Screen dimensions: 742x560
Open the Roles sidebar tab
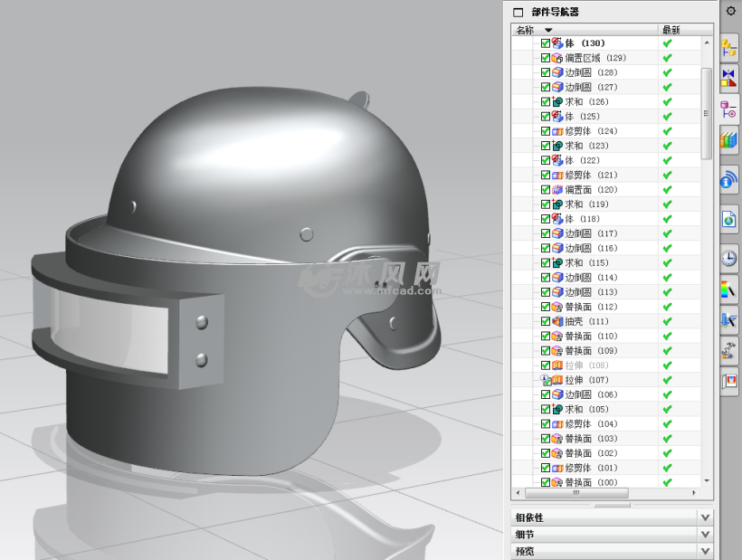point(728,381)
